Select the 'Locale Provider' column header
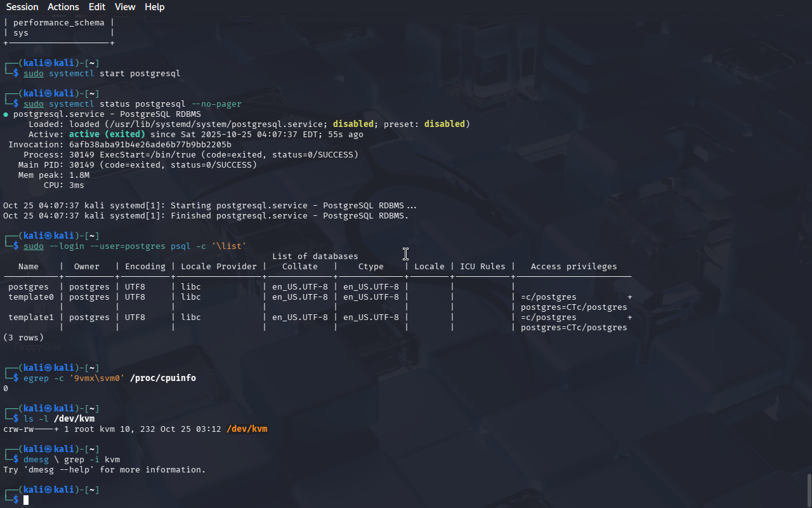The width and height of the screenshot is (812, 508). (x=219, y=267)
